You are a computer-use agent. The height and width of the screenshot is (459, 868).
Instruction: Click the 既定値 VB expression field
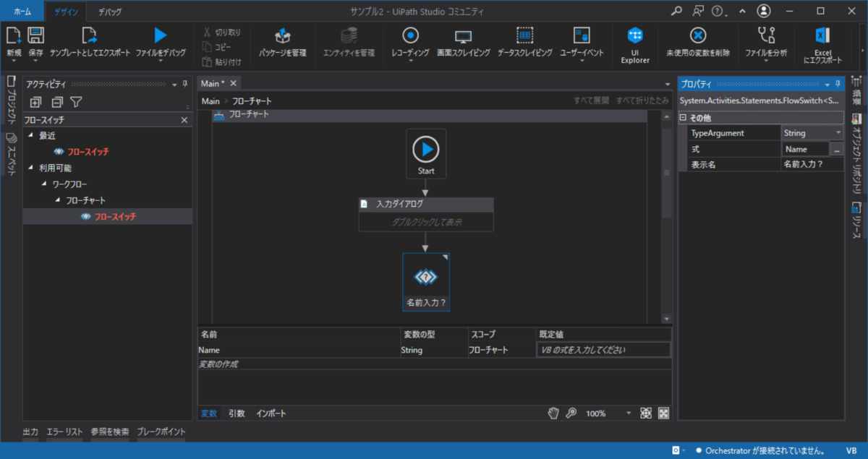[603, 350]
